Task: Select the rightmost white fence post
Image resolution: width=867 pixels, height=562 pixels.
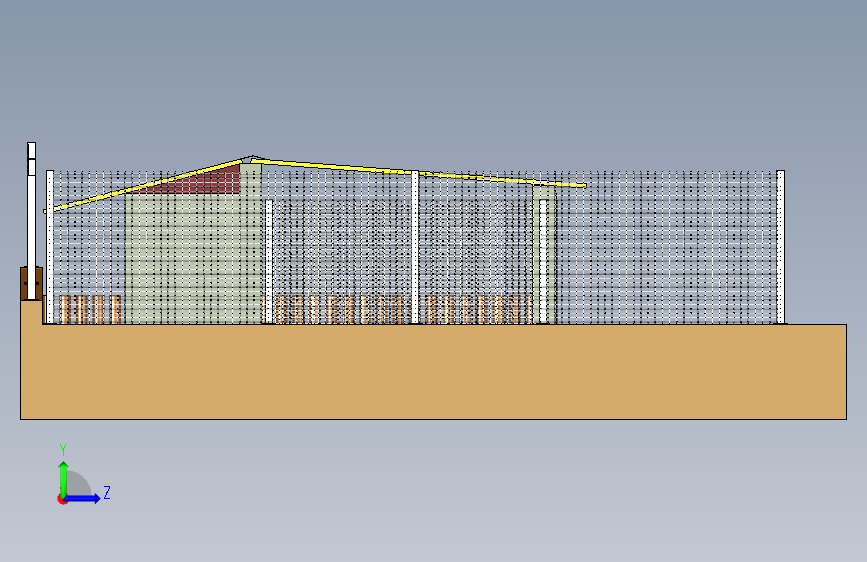Action: (x=780, y=247)
